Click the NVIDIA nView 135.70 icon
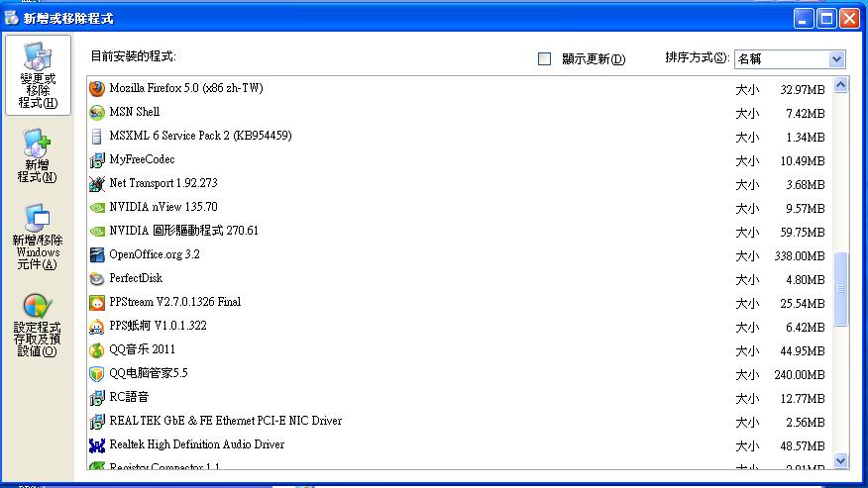 pos(97,208)
